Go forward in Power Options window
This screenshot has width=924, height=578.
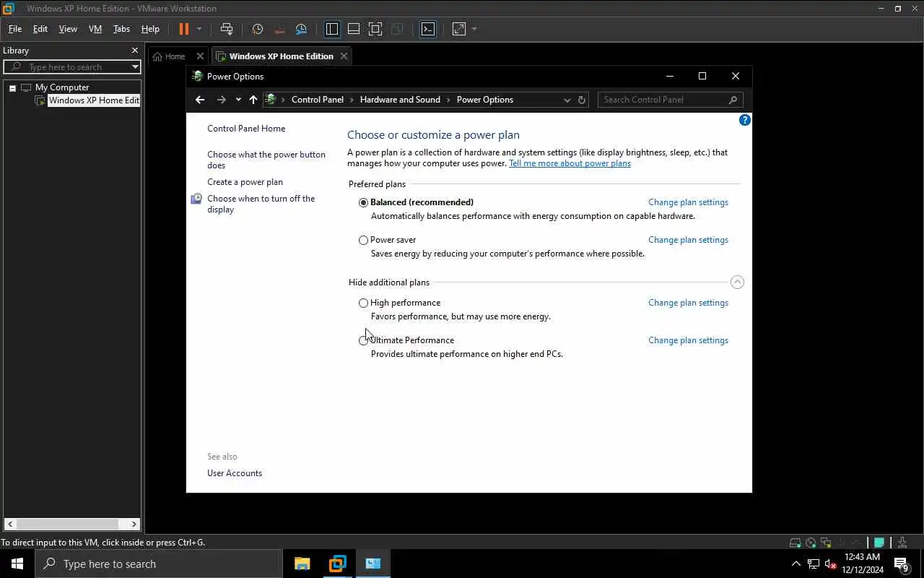tap(222, 100)
